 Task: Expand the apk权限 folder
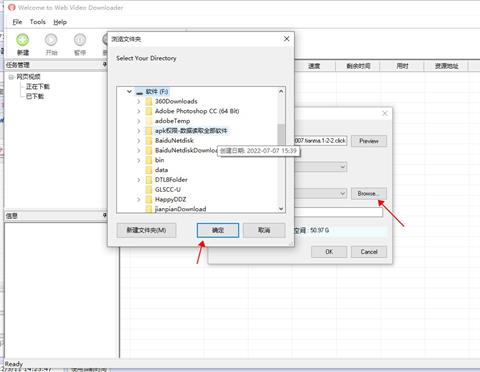click(139, 131)
